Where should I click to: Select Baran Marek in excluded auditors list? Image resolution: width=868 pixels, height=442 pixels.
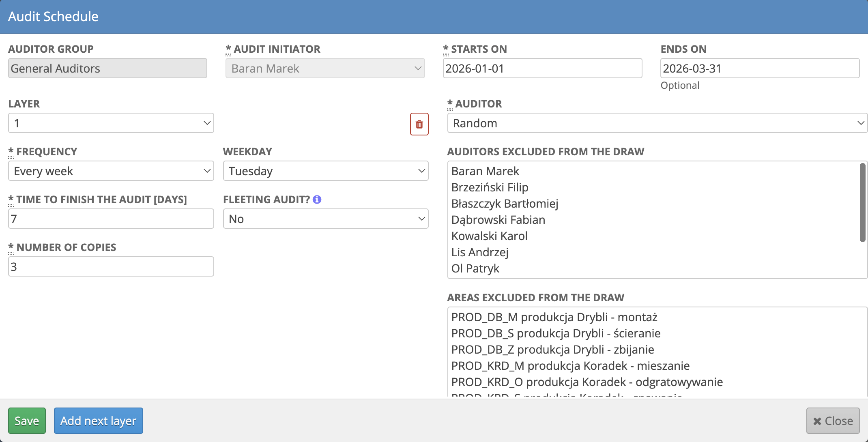(485, 171)
